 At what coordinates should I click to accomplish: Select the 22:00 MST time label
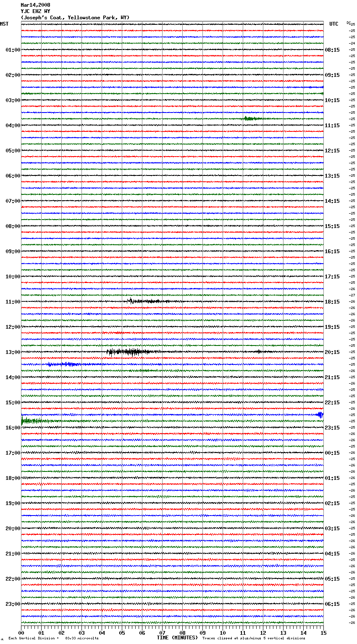(13, 579)
